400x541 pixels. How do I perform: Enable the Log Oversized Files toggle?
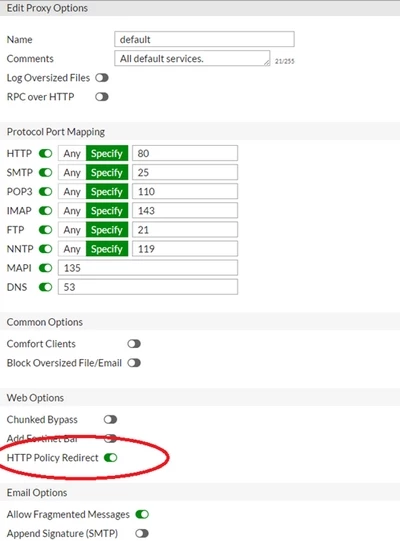[102, 78]
